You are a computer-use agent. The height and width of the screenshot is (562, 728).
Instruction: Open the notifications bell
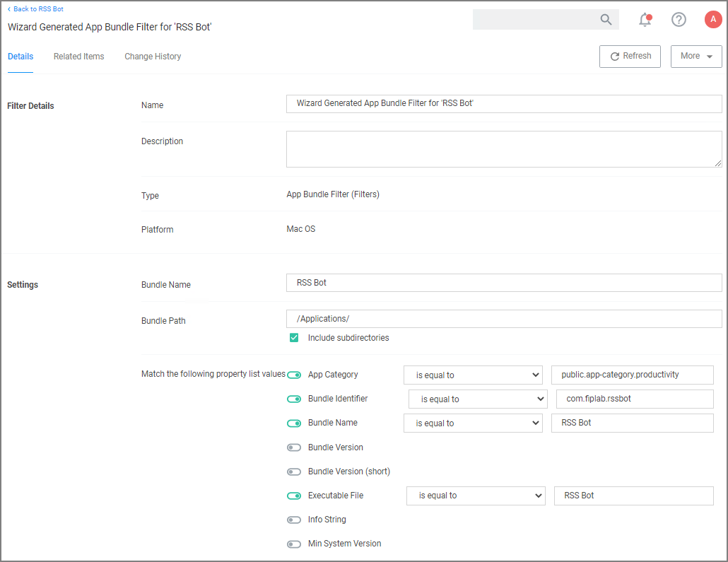click(645, 20)
